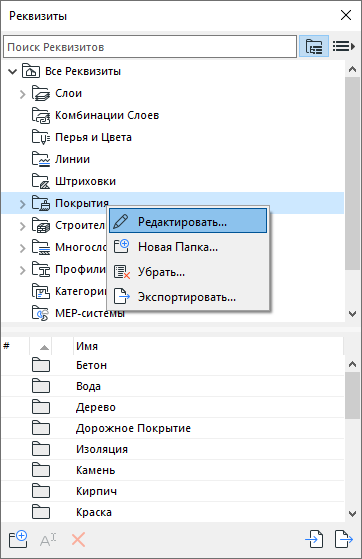Choose Убрать... from context menu
Viewport: 362px width, 559px height.
[188, 272]
